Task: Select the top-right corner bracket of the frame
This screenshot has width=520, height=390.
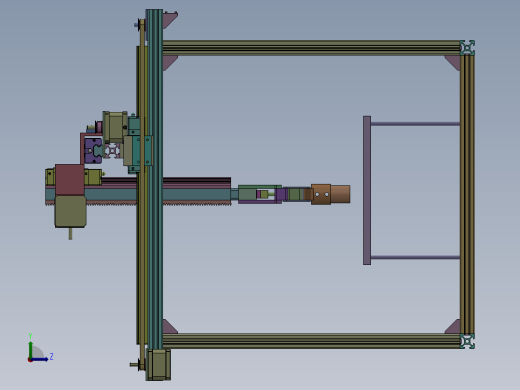Action: pyautogui.click(x=454, y=62)
